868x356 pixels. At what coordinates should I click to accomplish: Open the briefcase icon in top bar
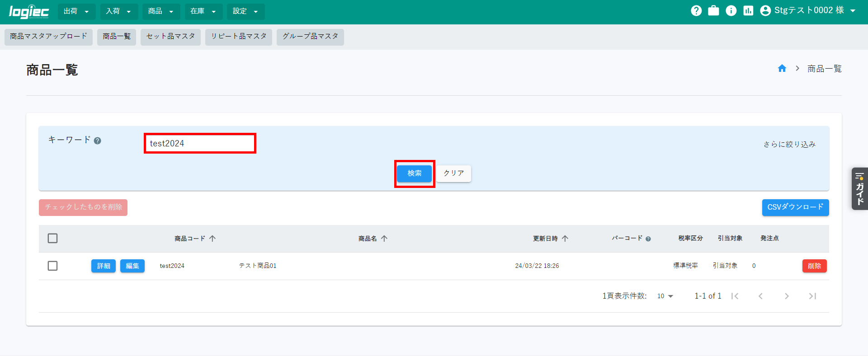(713, 10)
